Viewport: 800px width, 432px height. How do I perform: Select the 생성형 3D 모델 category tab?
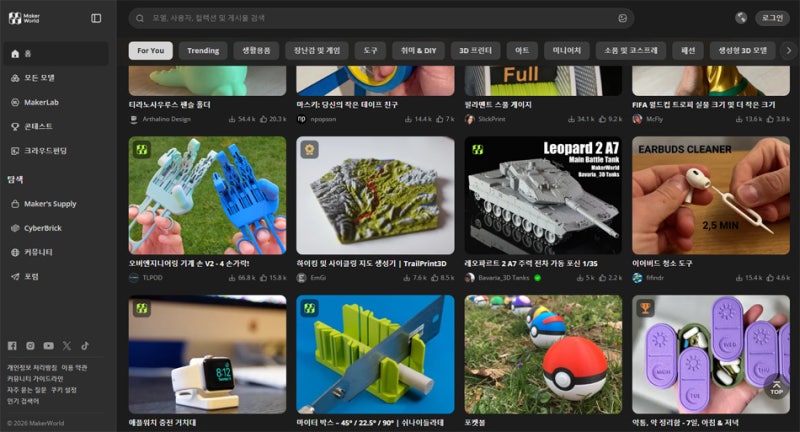[x=742, y=50]
